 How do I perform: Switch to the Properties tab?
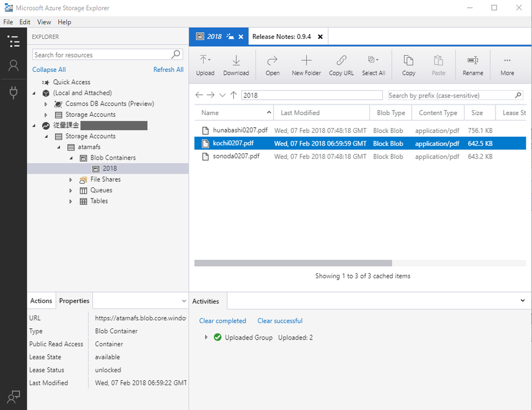point(74,301)
